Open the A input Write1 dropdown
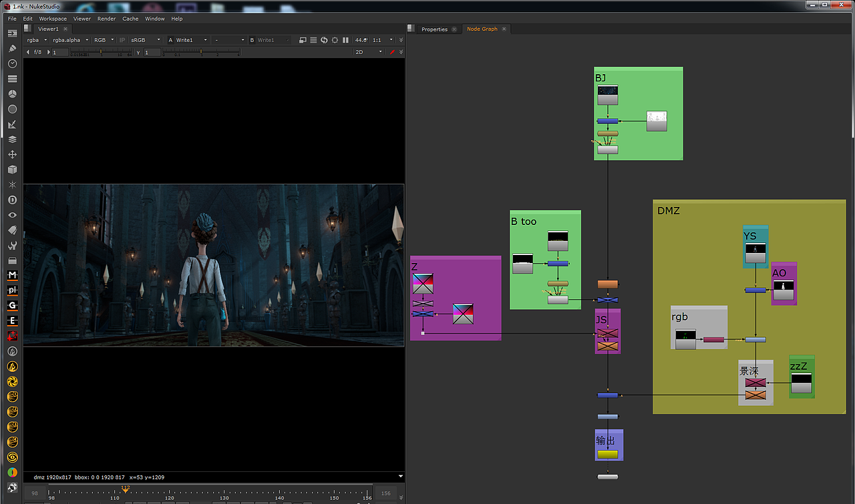The width and height of the screenshot is (855, 504). point(192,40)
